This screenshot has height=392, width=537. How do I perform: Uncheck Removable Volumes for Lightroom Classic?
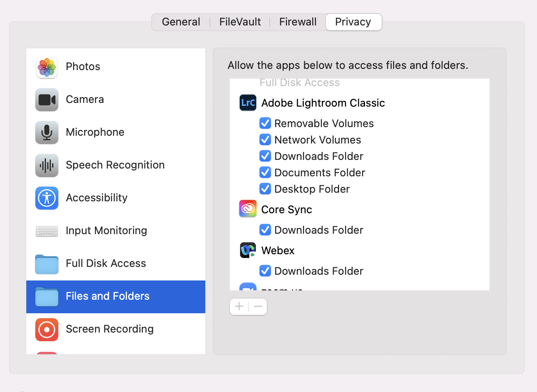pos(265,123)
